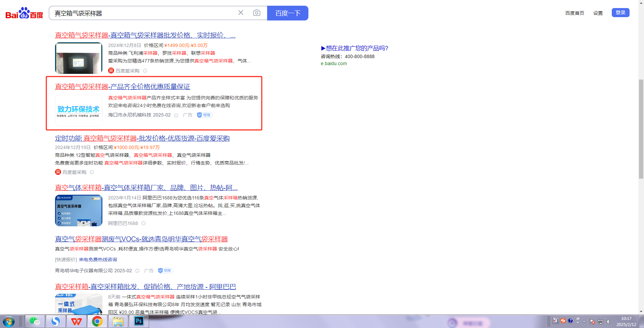Click 保障 badge in 青岛明华电子仪器 result

(165, 271)
